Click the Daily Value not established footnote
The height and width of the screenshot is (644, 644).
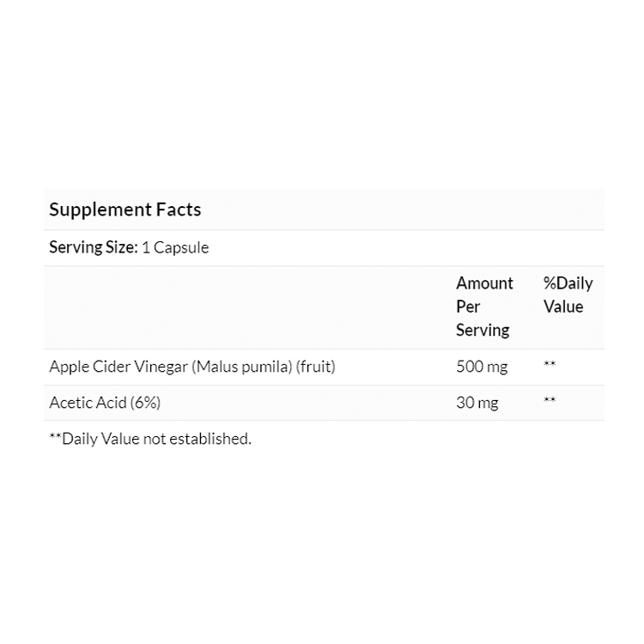[150, 439]
